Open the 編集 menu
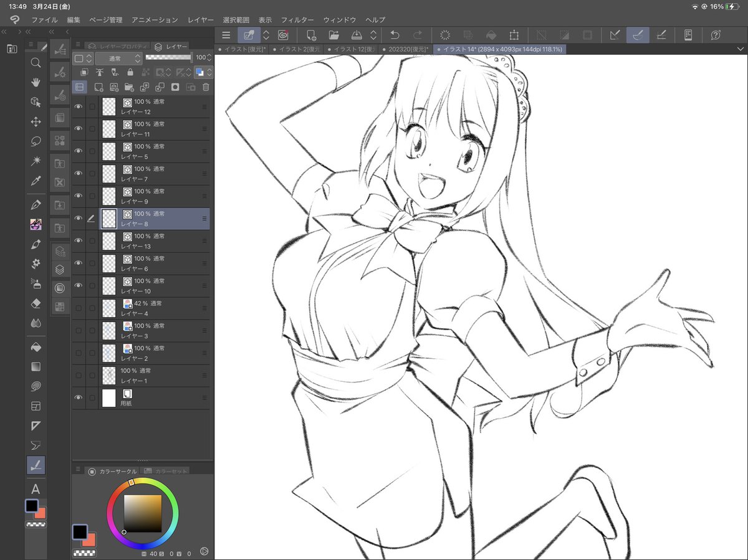The image size is (748, 560). [74, 20]
